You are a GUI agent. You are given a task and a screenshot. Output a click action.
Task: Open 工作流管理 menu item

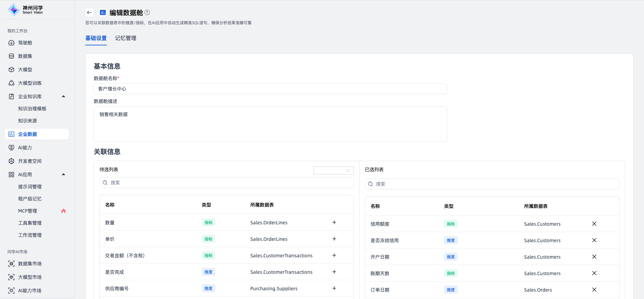pyautogui.click(x=30, y=235)
